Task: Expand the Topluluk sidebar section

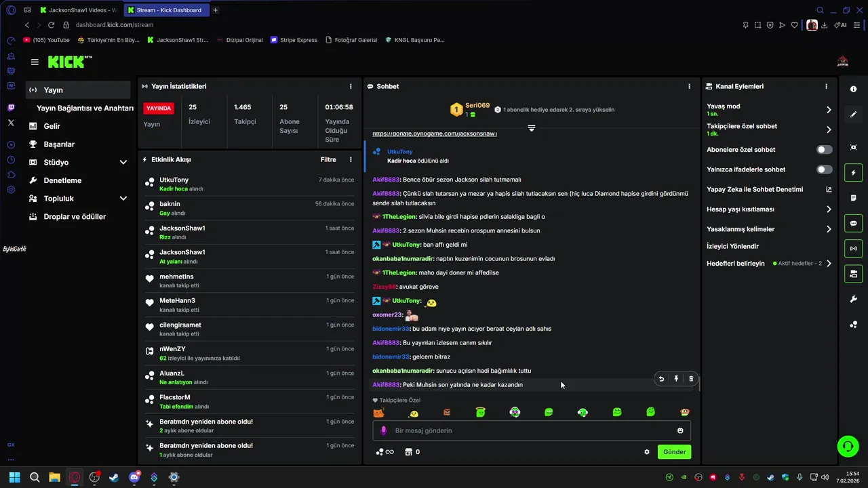Action: [123, 199]
